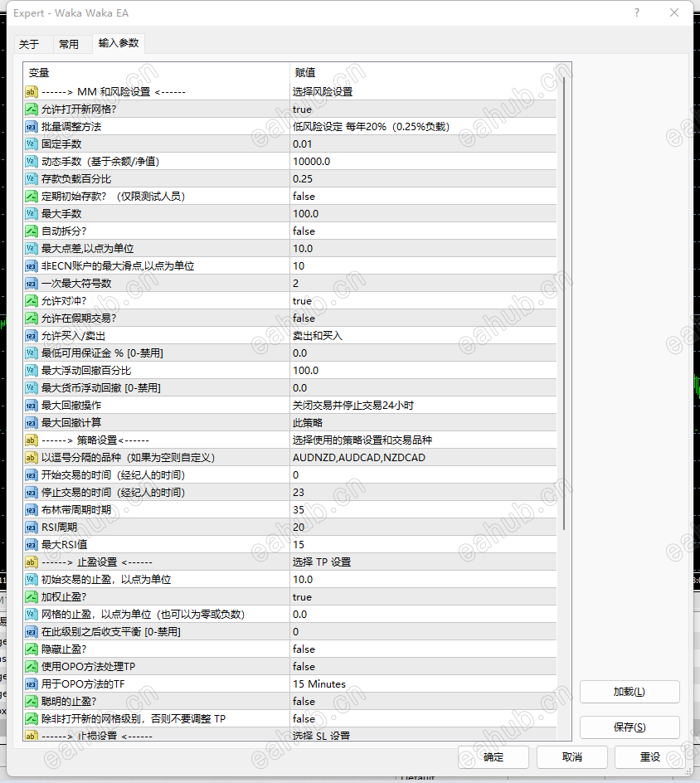Screen dimensions: 700x783
Task: Toggle the false value of 隐藏止盈?
Action: pyautogui.click(x=423, y=649)
